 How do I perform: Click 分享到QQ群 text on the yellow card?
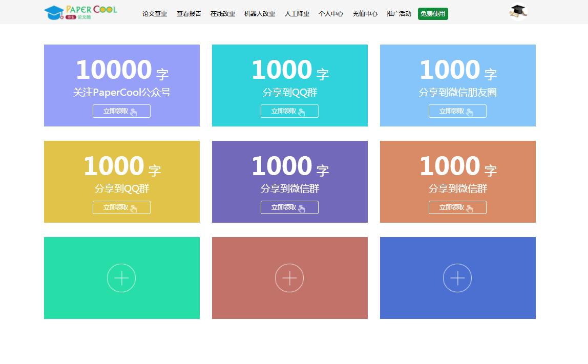[121, 188]
